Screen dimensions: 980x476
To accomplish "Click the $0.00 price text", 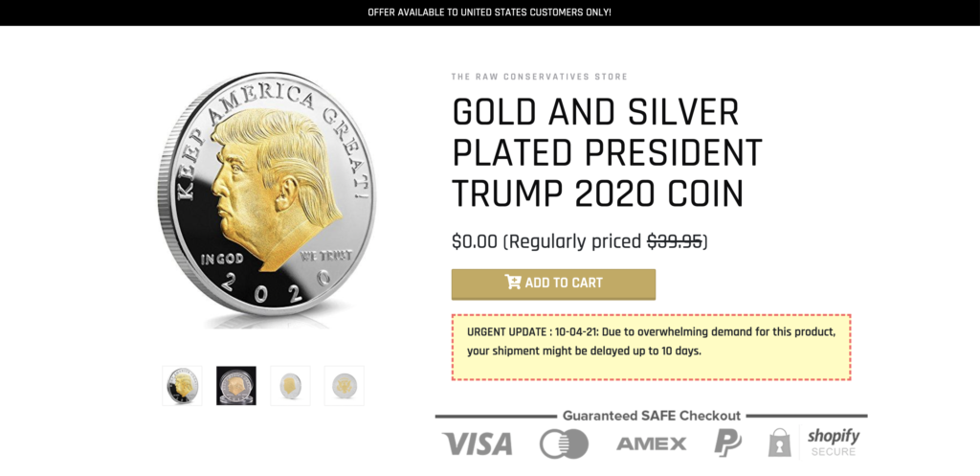I will coord(475,241).
